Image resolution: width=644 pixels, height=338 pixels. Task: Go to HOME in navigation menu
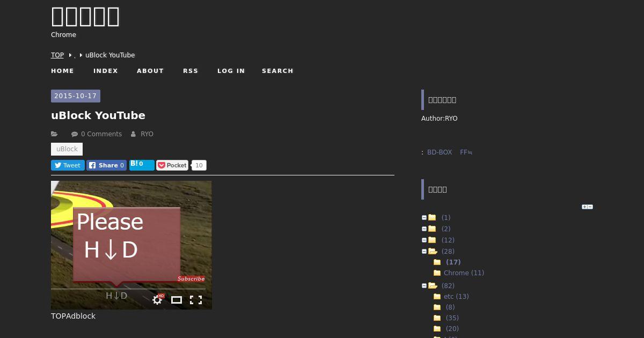pyautogui.click(x=62, y=71)
